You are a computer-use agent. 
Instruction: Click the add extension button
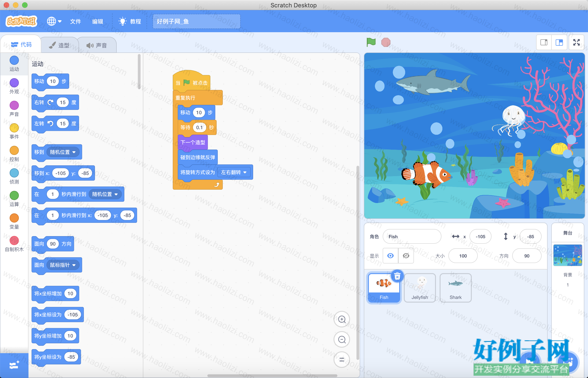(x=14, y=365)
